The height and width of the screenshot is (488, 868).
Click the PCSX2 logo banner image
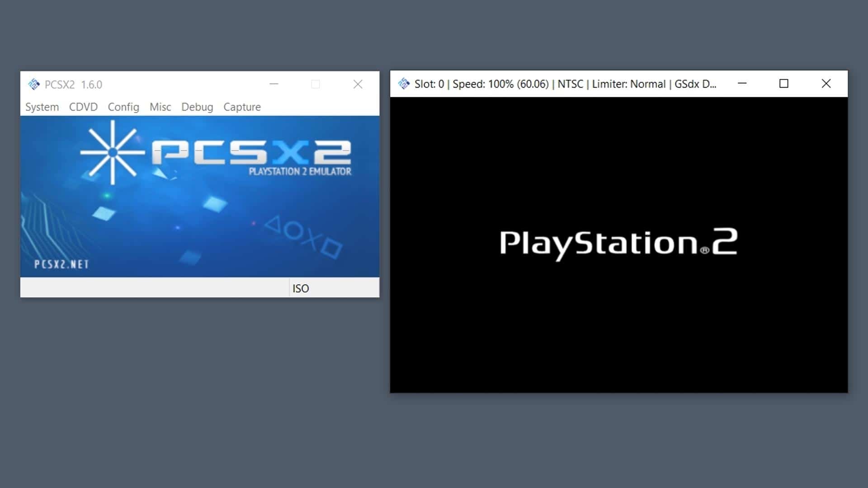tap(200, 197)
